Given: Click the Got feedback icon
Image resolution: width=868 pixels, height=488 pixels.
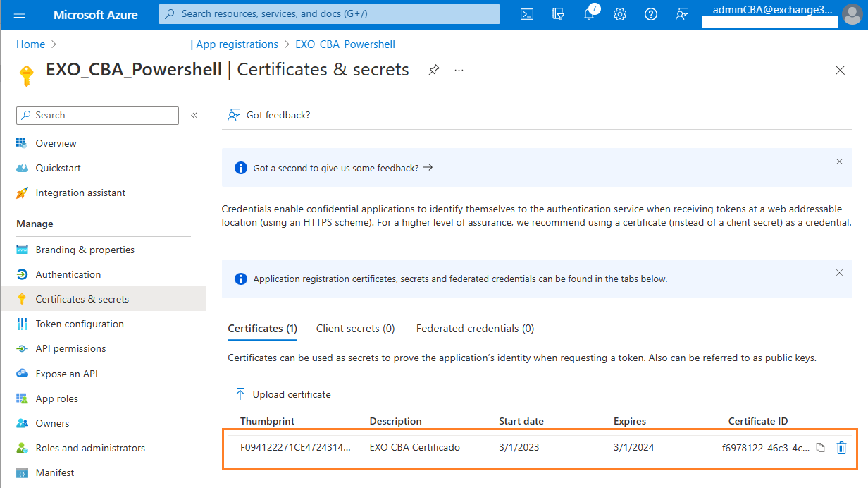Looking at the screenshot, I should (234, 115).
